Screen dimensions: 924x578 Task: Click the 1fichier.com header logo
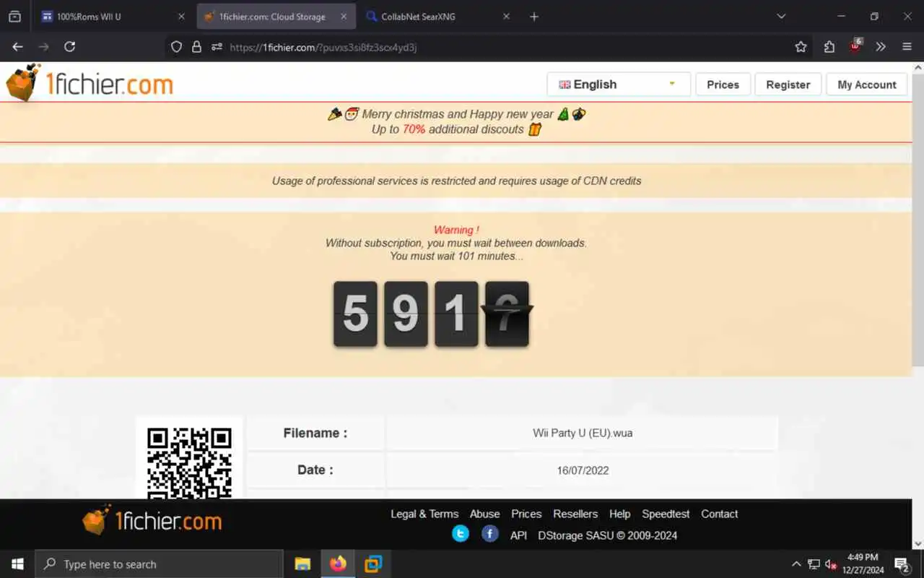(x=90, y=83)
